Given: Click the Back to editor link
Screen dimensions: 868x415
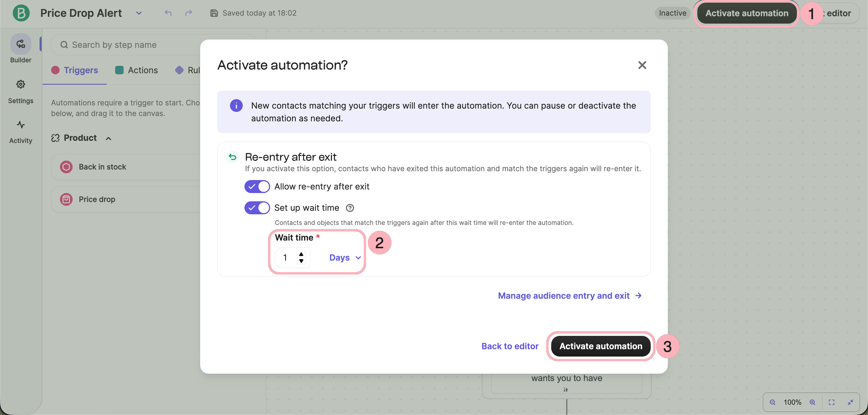Looking at the screenshot, I should (510, 346).
